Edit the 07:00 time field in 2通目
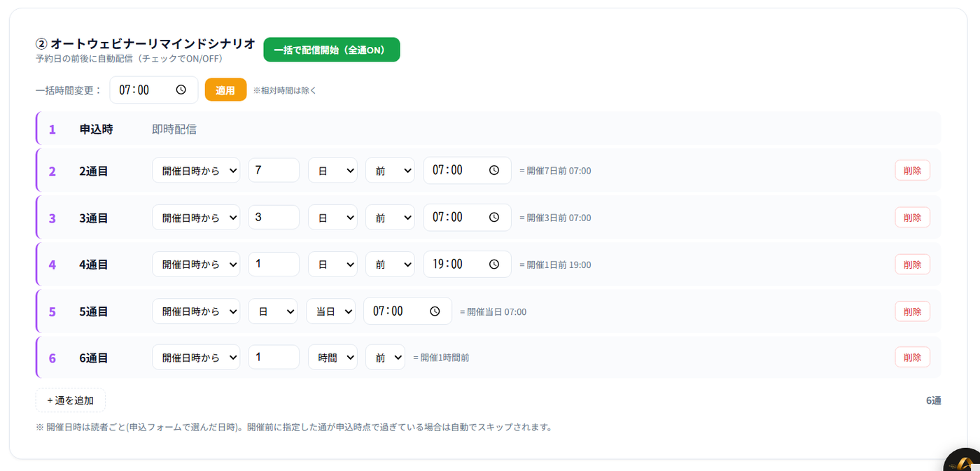980x471 pixels. pyautogui.click(x=467, y=170)
